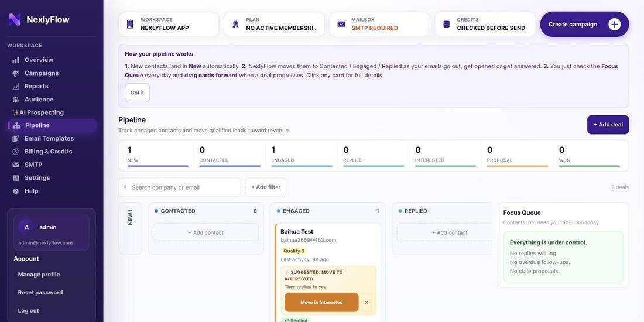Click the Mailbox envelope icon

pos(341,24)
